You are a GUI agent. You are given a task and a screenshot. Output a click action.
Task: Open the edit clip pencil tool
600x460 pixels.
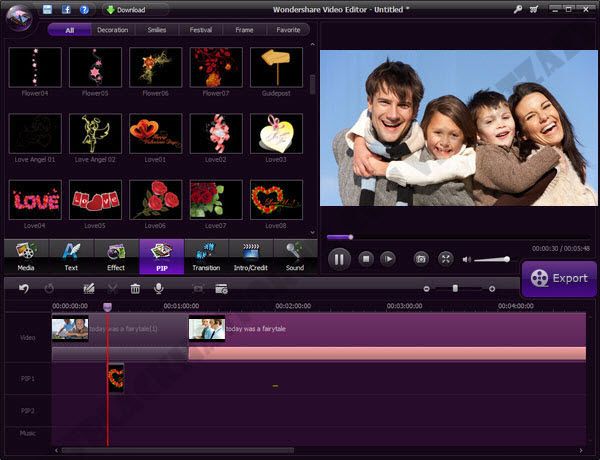[x=89, y=289]
